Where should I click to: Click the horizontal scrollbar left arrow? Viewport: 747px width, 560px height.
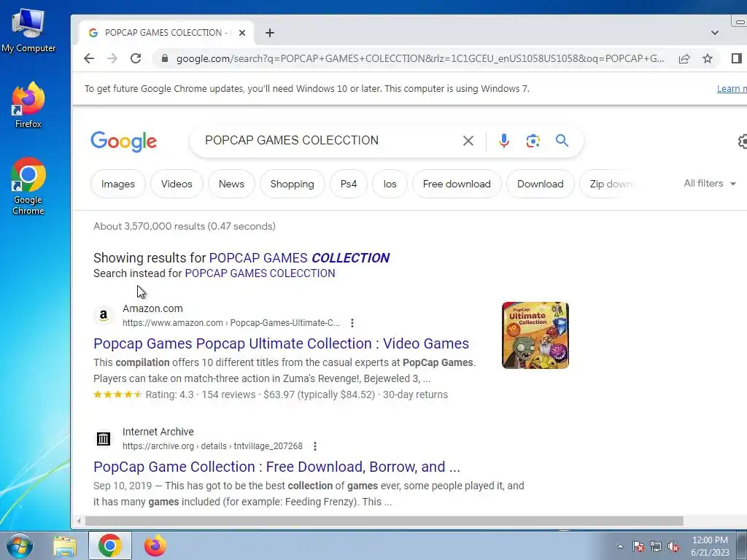tap(79, 521)
